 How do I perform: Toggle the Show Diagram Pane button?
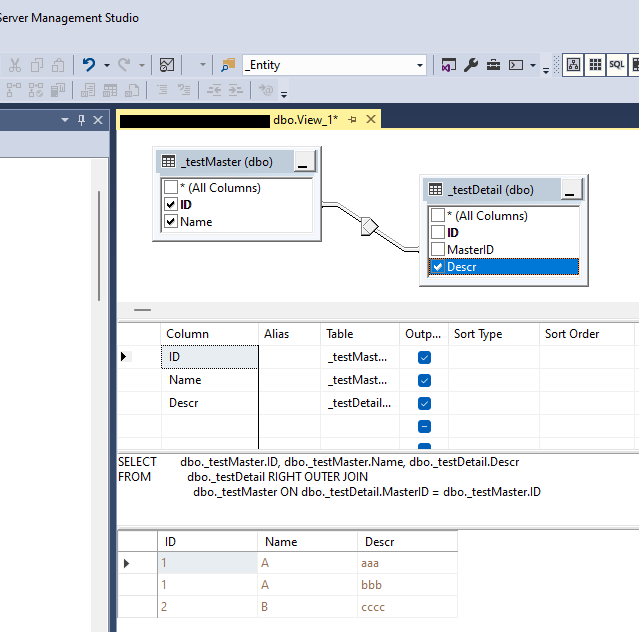pos(573,65)
